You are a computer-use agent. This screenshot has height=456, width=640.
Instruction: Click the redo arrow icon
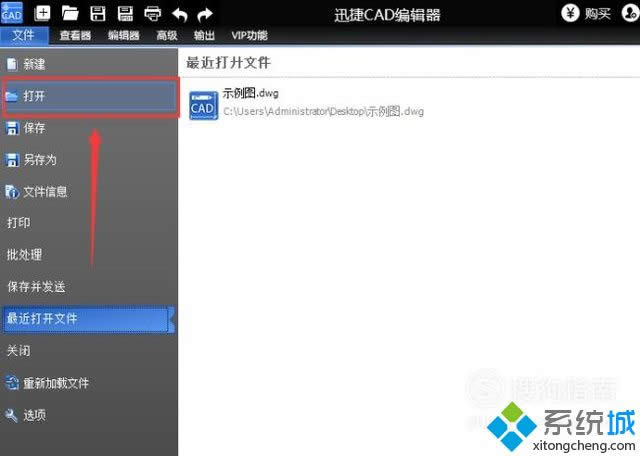(x=205, y=15)
